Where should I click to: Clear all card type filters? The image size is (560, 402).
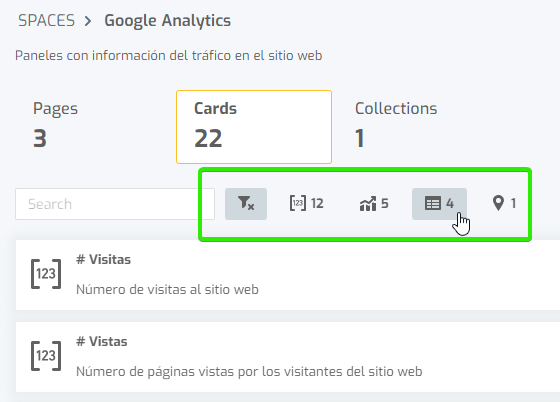click(x=246, y=204)
